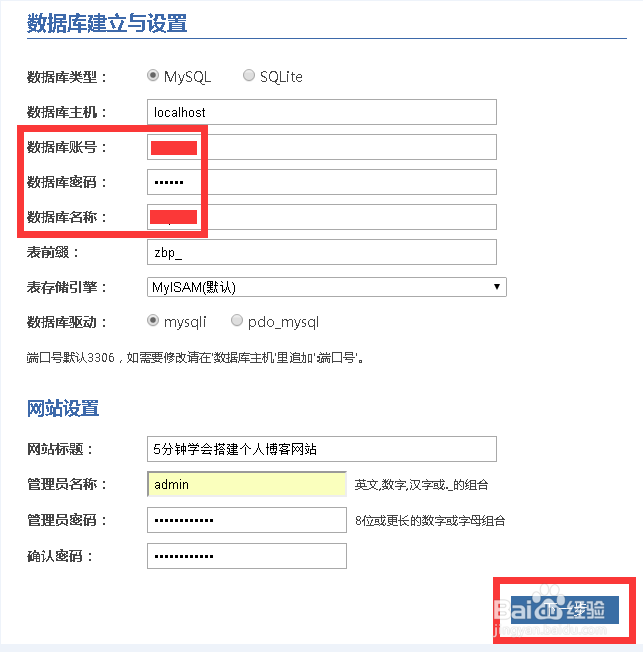Viewport: 643px width, 652px height.
Task: Focus the 确认密码 password field
Action: click(x=246, y=556)
